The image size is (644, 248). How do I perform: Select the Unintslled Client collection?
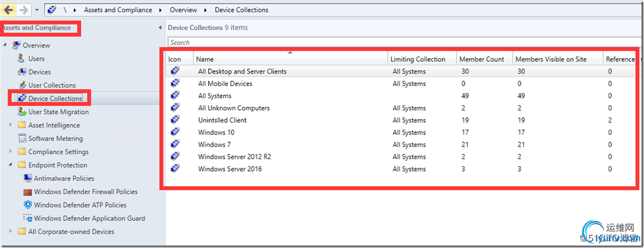click(222, 120)
